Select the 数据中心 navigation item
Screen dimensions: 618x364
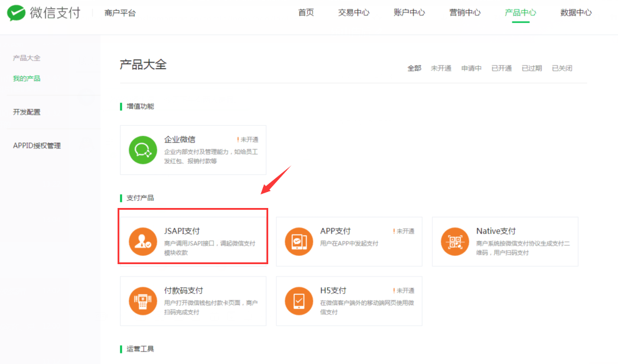click(x=576, y=13)
